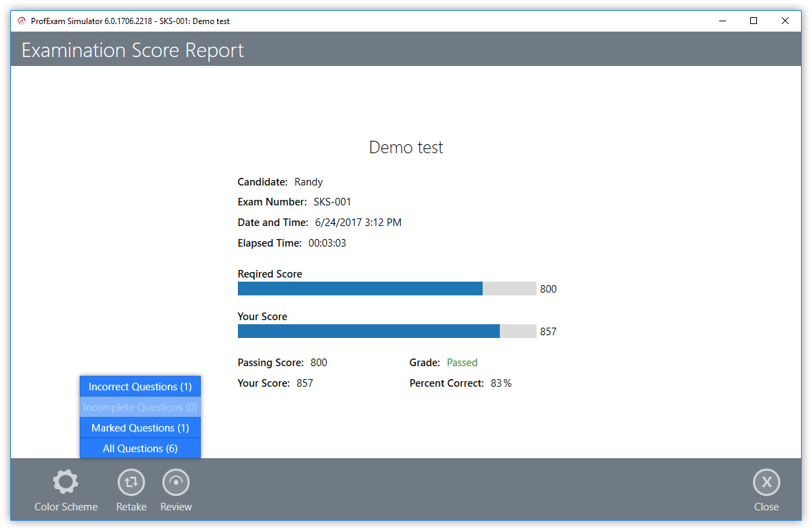Image resolution: width=812 pixels, height=531 pixels.
Task: Click the Review circular icon
Action: click(176, 482)
